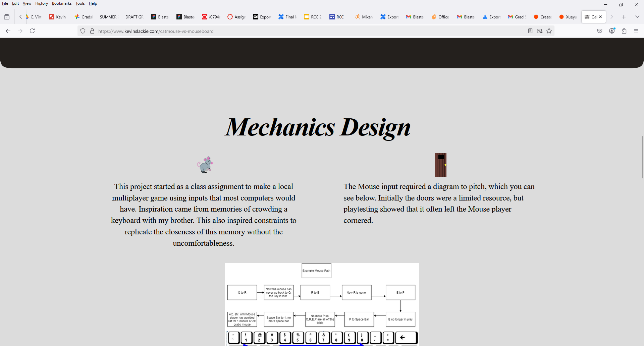This screenshot has width=644, height=346.
Task: Open the extensions puzzle-piece icon
Action: [624, 31]
